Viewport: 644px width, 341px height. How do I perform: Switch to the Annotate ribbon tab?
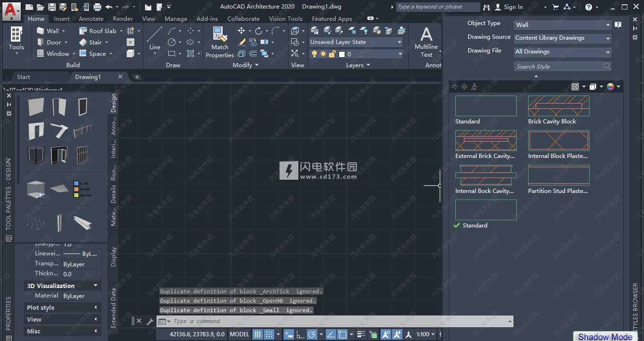click(91, 19)
